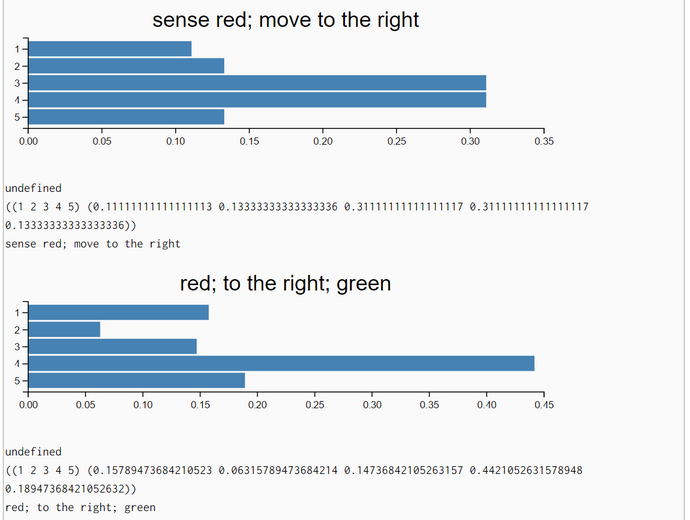Select the longest bar 4 in bottom chart
The height and width of the screenshot is (520, 690).
click(x=282, y=363)
